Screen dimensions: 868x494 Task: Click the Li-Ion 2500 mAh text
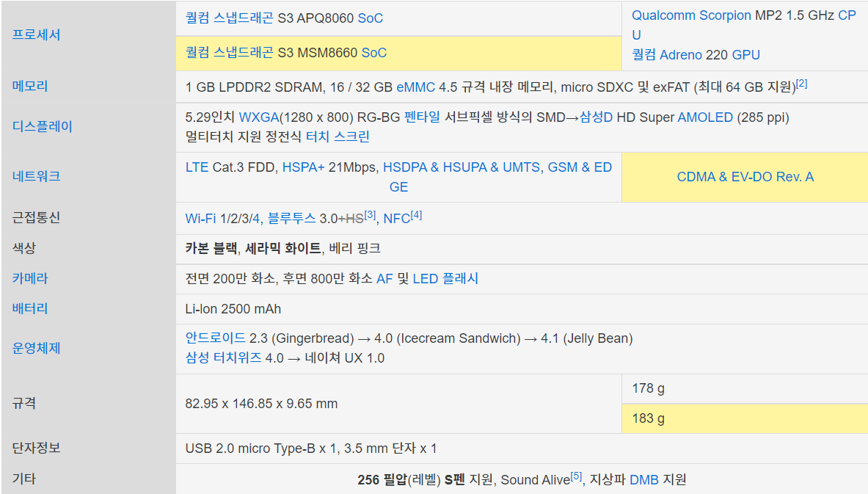click(233, 309)
